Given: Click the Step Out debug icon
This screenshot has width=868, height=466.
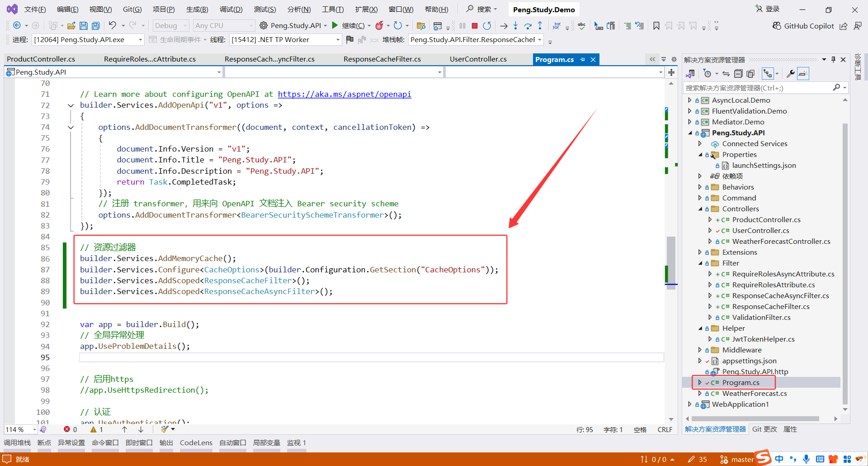Looking at the screenshot, I should [540, 26].
